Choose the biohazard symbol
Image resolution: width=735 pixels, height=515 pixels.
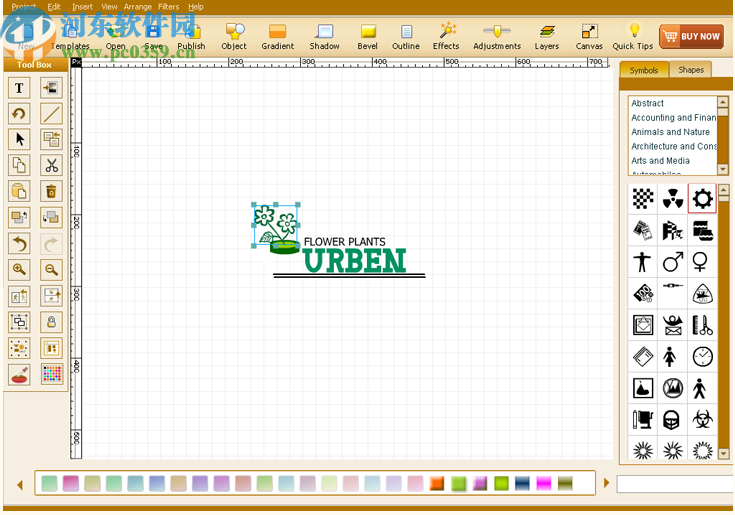[x=702, y=419]
